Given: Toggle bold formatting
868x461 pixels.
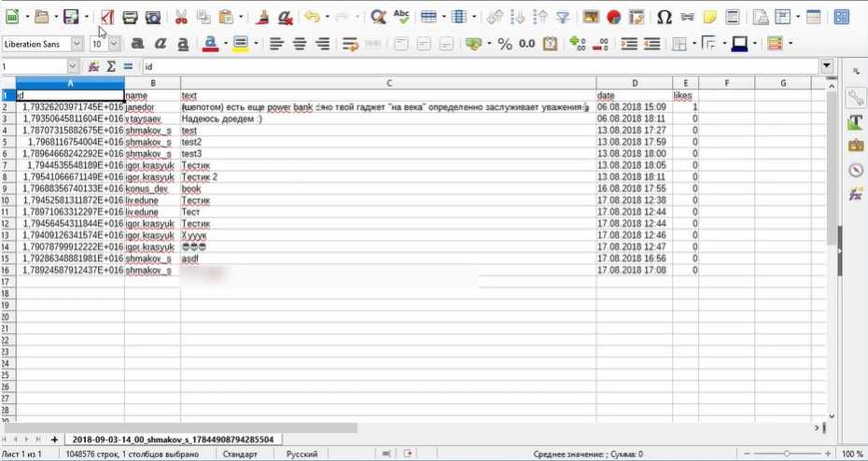Looking at the screenshot, I should (x=138, y=44).
